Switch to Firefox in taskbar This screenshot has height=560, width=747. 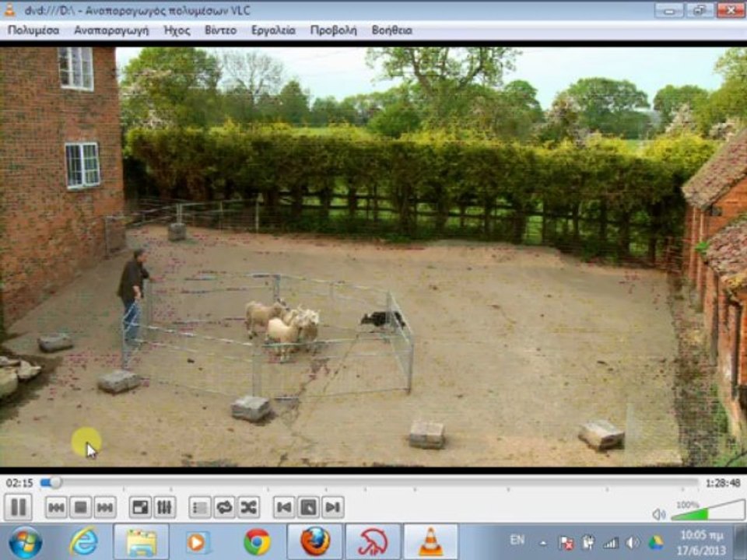pos(315,542)
